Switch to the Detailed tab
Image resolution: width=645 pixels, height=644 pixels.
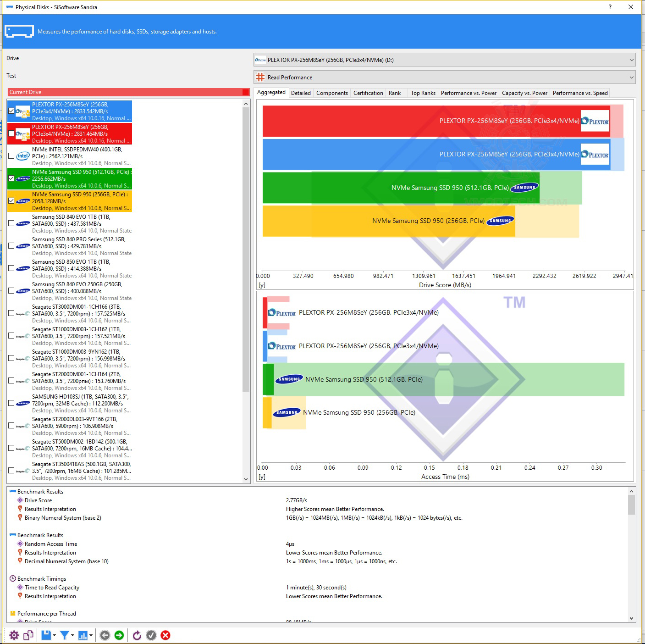pyautogui.click(x=301, y=93)
